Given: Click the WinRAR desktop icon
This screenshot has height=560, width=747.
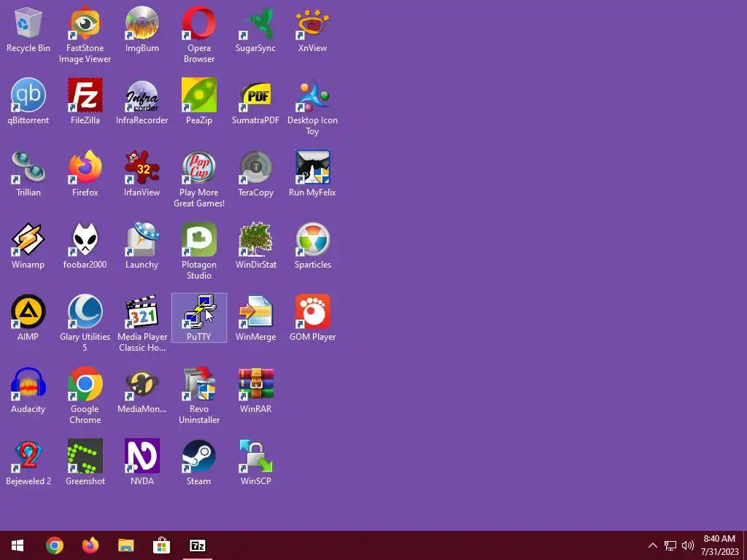Looking at the screenshot, I should (256, 391).
